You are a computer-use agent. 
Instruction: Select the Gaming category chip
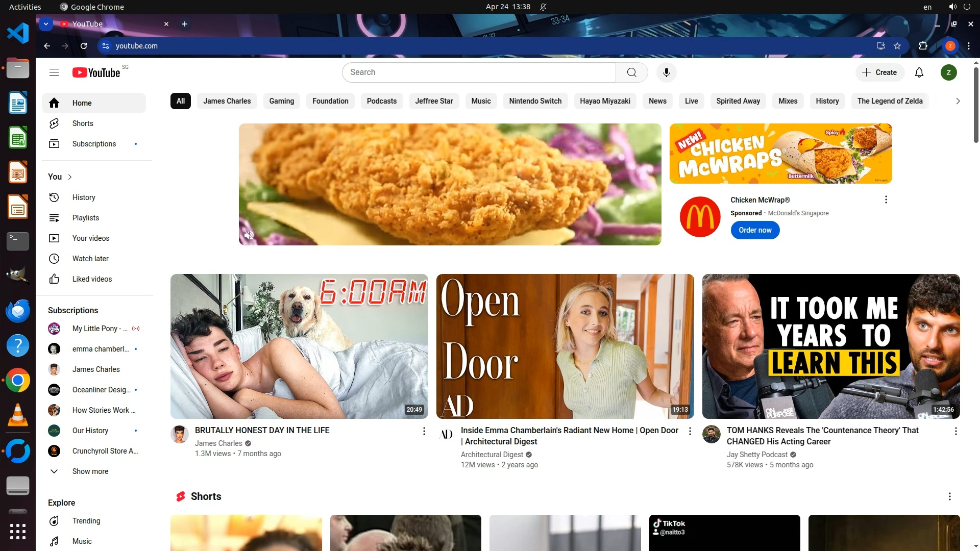coord(281,101)
